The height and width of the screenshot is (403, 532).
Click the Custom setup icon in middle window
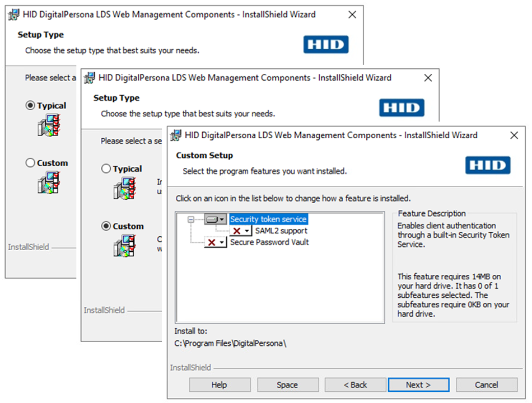(x=124, y=246)
